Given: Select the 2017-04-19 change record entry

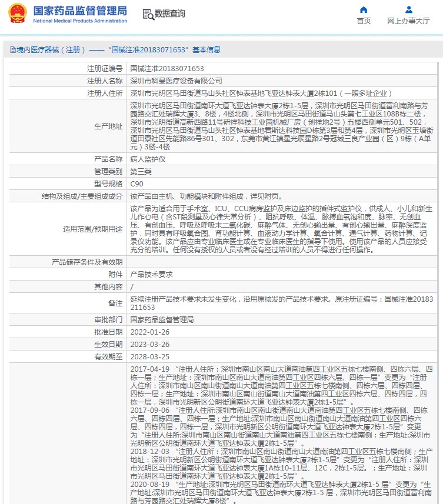Looking at the screenshot, I should [281, 386].
